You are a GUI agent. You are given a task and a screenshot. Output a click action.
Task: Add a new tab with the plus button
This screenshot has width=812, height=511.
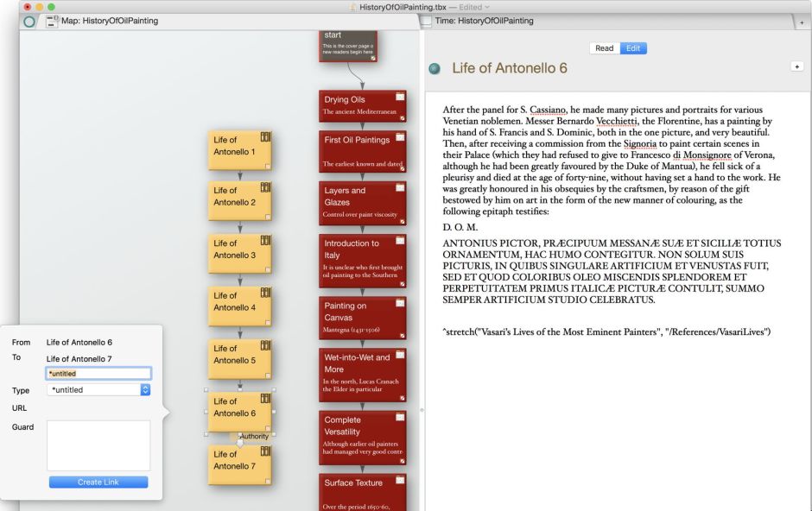pyautogui.click(x=802, y=22)
